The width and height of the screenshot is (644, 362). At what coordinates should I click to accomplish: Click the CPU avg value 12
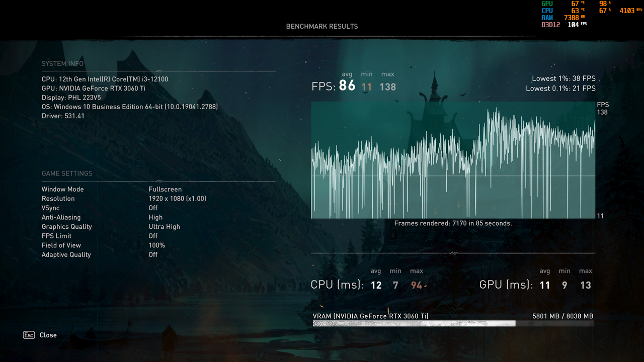click(376, 286)
